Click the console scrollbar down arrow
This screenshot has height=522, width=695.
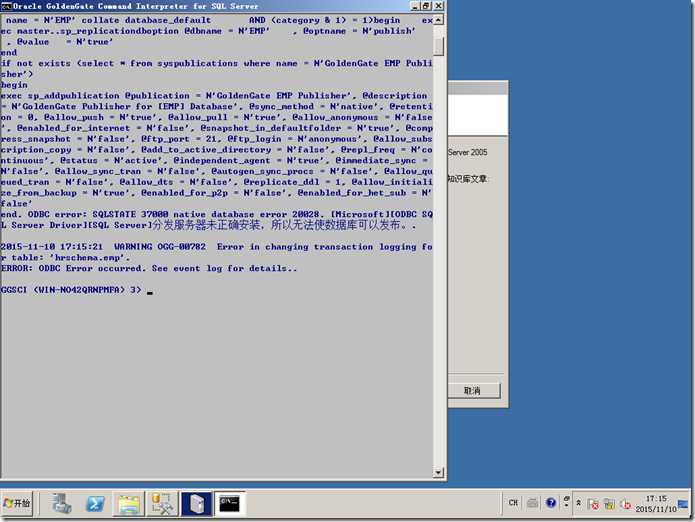[438, 472]
